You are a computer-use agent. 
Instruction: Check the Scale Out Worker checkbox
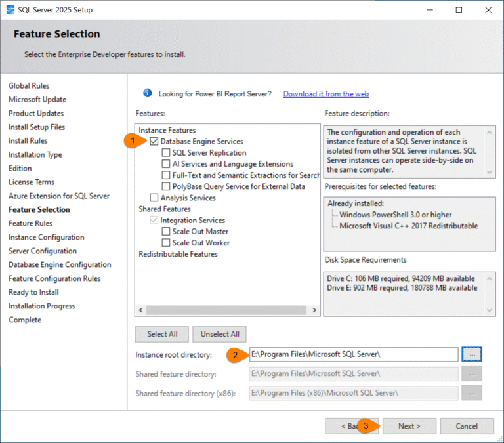(166, 242)
